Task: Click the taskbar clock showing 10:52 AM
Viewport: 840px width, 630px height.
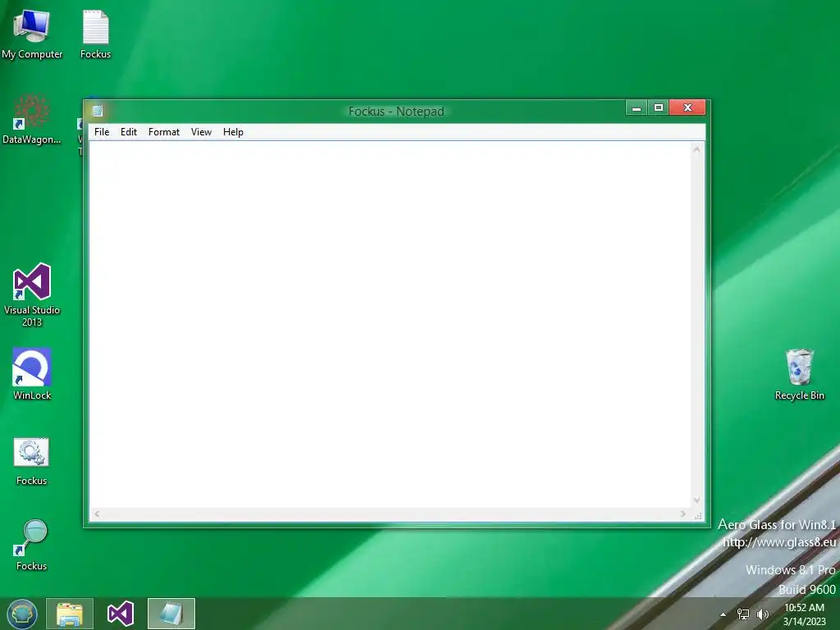Action: click(804, 614)
